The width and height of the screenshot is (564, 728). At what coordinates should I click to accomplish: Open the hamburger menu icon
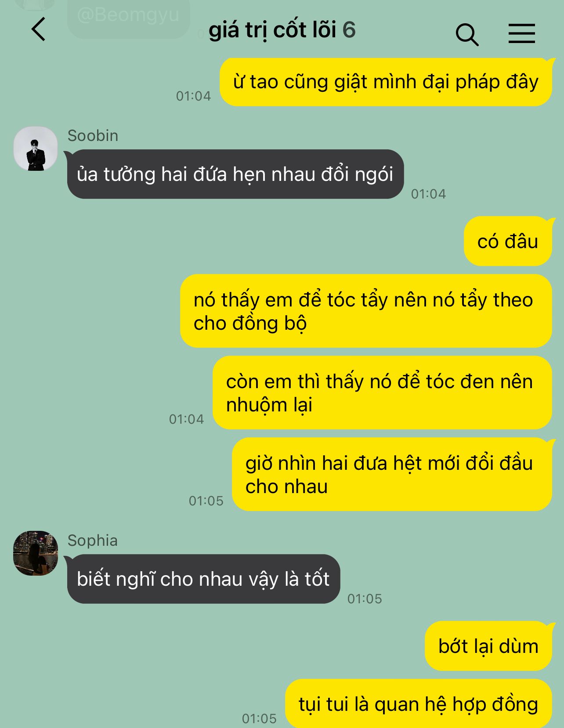point(521,33)
